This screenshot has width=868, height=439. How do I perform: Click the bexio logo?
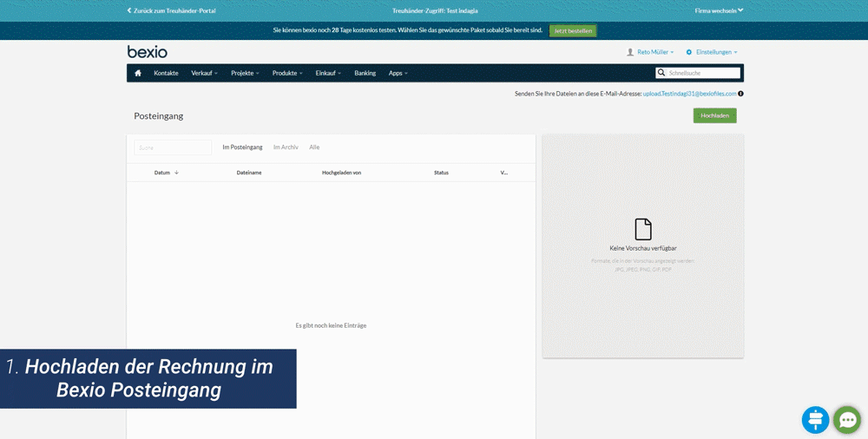[148, 52]
